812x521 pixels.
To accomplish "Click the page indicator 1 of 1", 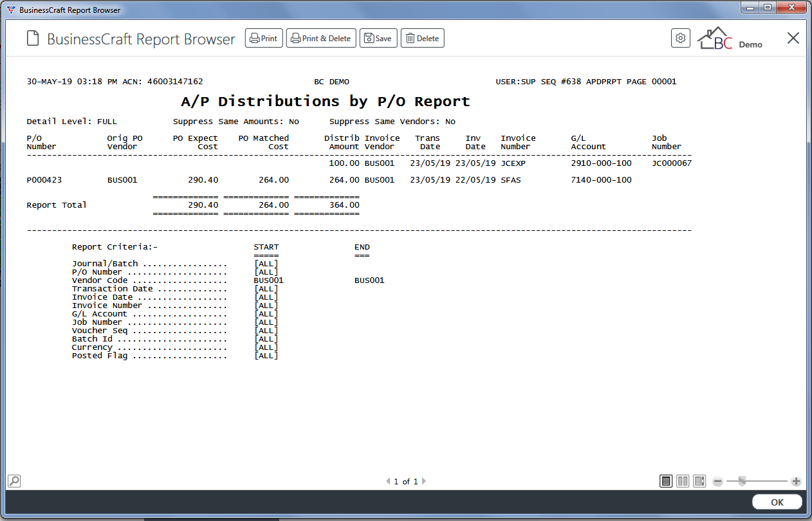I will [x=406, y=481].
